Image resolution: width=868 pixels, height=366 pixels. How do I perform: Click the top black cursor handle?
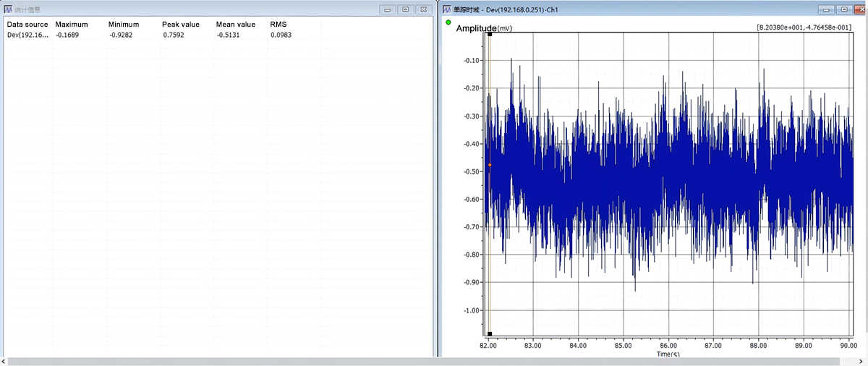tap(490, 33)
